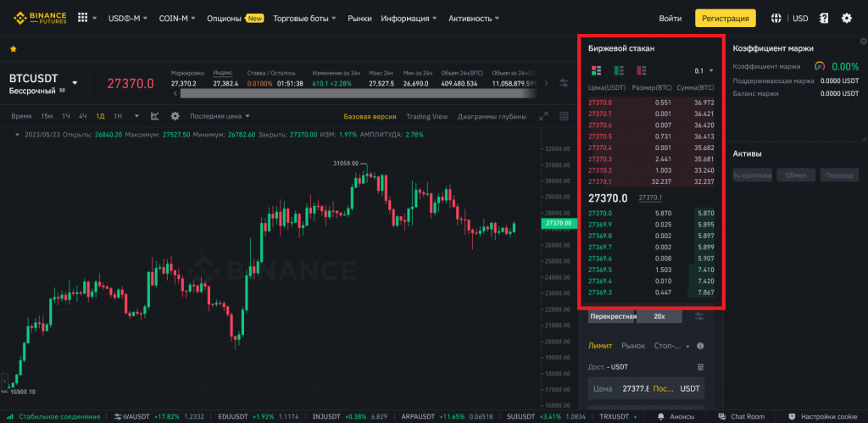This screenshot has height=423, width=868.
Task: Click USD currency selector
Action: [x=800, y=19]
